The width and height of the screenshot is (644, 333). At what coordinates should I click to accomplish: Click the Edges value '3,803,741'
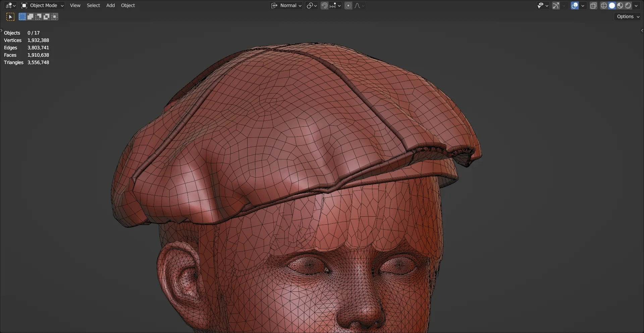pyautogui.click(x=38, y=48)
